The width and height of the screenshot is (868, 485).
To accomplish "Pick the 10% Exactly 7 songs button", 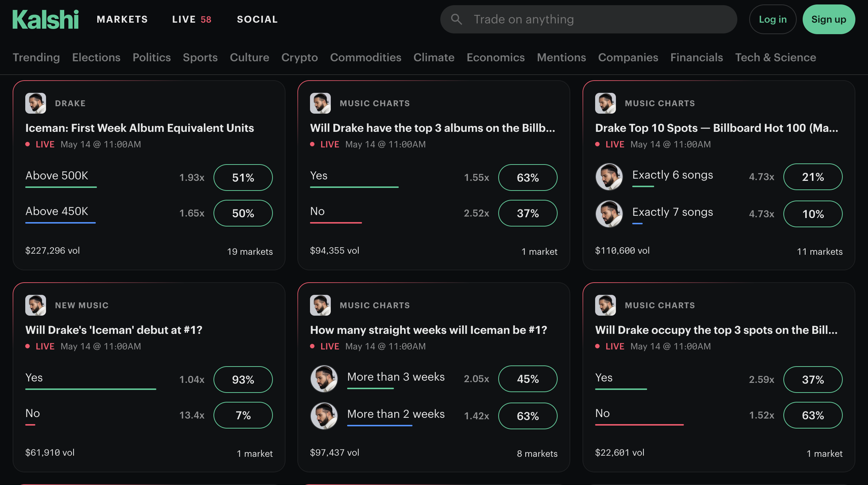I will tap(813, 214).
